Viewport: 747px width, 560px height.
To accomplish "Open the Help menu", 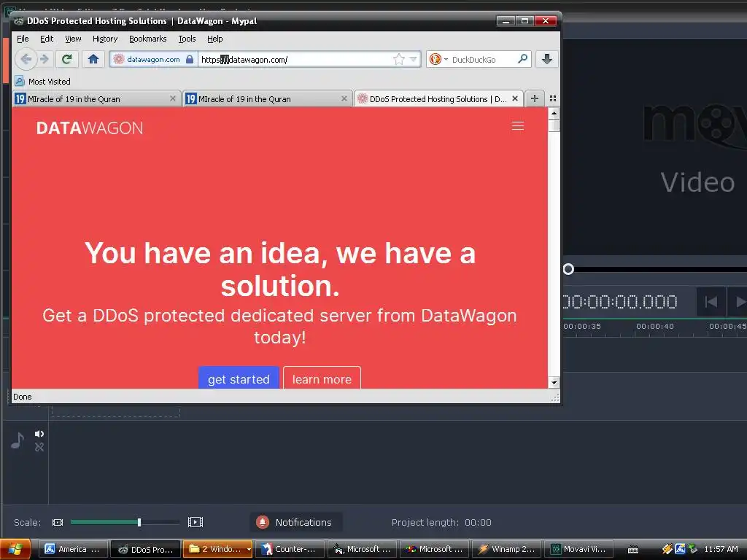I will [215, 39].
